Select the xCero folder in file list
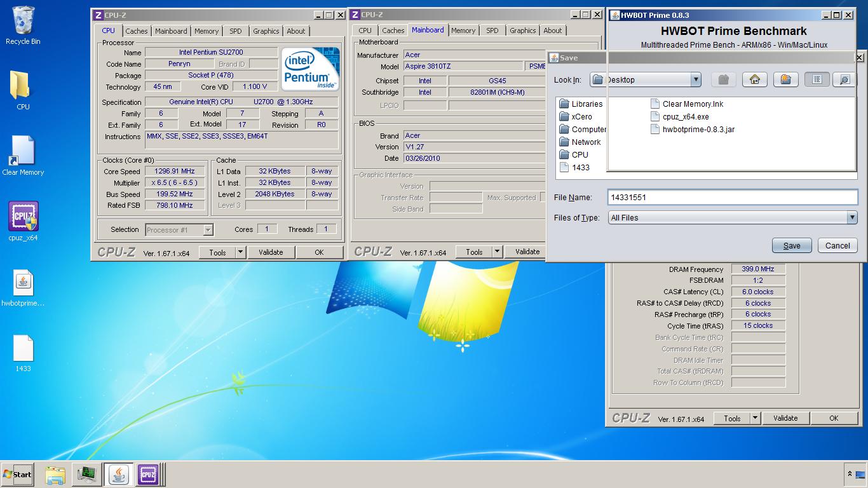This screenshot has width=868, height=488. (576, 116)
